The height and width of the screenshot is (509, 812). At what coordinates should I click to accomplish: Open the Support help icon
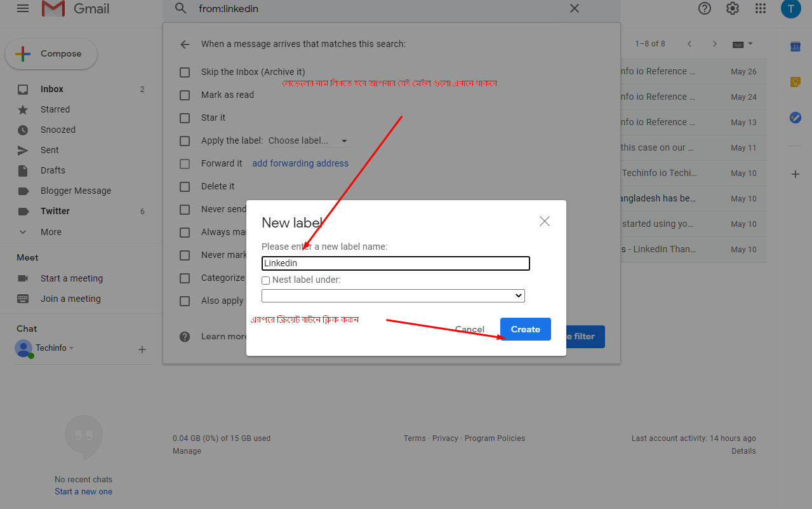[705, 8]
